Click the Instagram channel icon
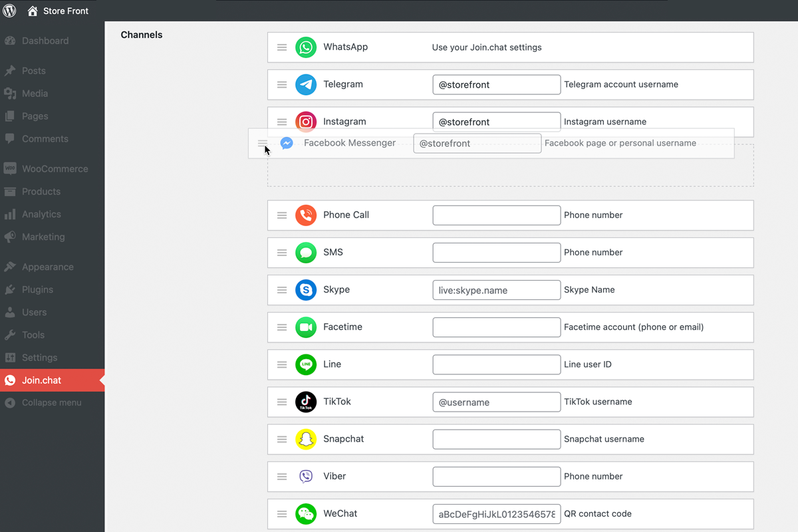The height and width of the screenshot is (532, 798). tap(306, 122)
